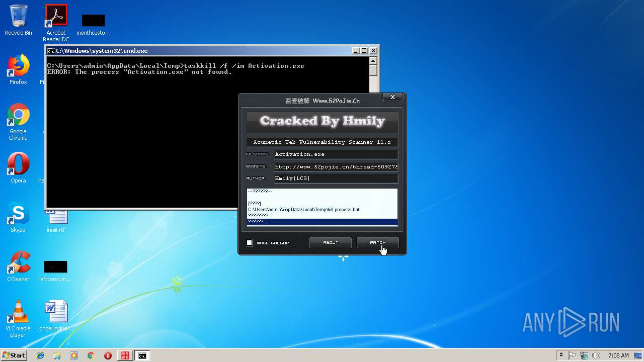Click the Cracked By Hmily banner
This screenshot has width=644, height=362.
tap(322, 121)
